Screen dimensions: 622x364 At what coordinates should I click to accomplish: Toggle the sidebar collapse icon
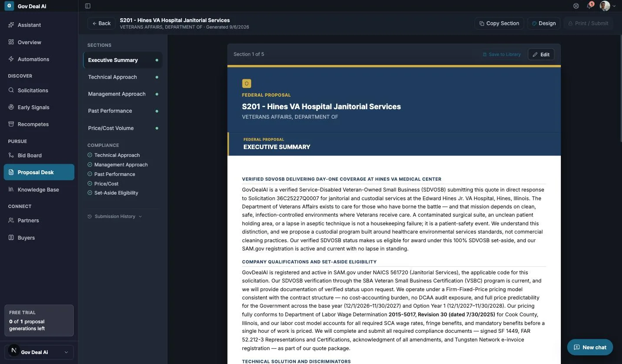(88, 6)
